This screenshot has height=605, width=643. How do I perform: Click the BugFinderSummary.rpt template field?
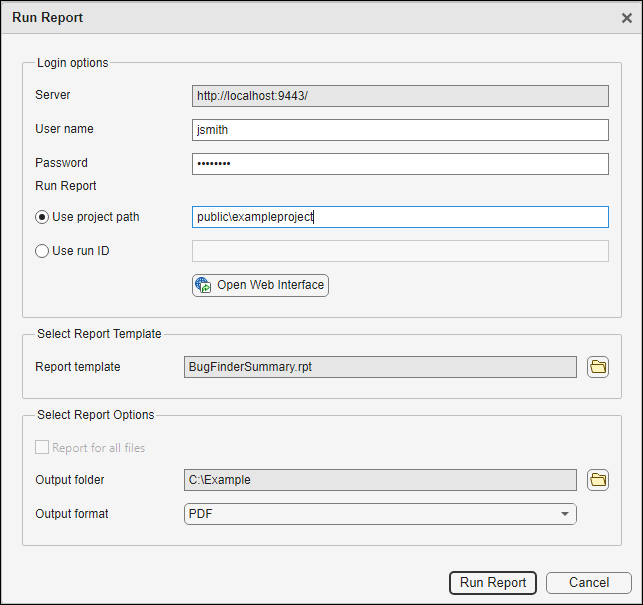tap(380, 367)
